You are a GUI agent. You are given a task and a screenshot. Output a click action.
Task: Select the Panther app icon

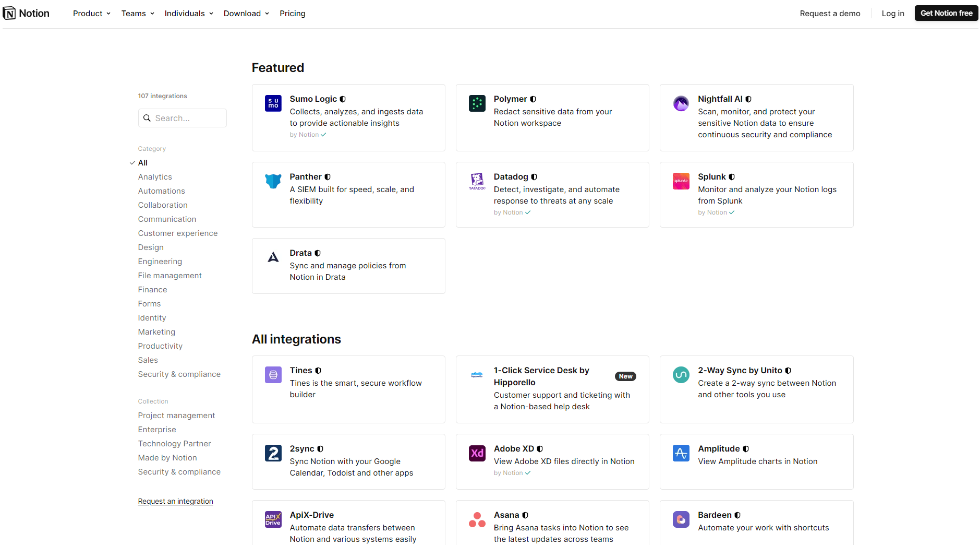point(273,181)
